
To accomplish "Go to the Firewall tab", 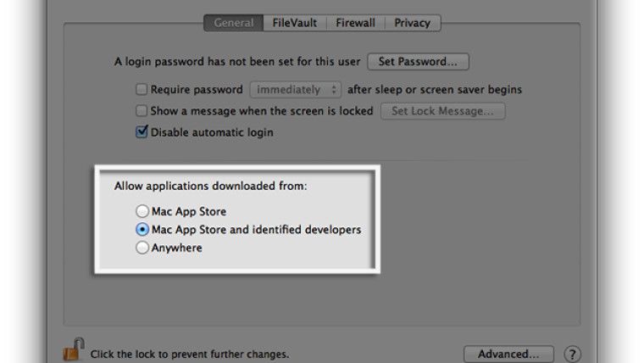I will pos(357,23).
